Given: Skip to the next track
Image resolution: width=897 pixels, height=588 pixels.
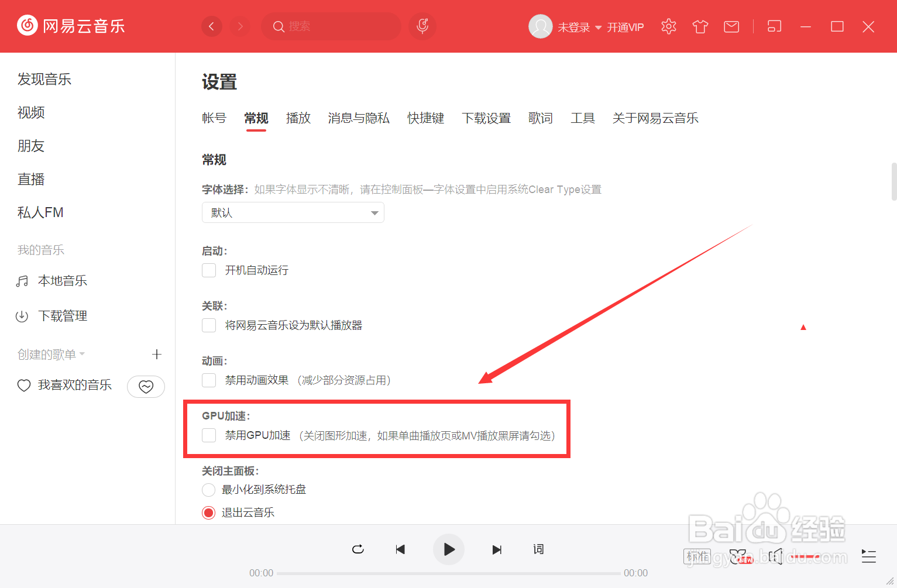Looking at the screenshot, I should (497, 549).
